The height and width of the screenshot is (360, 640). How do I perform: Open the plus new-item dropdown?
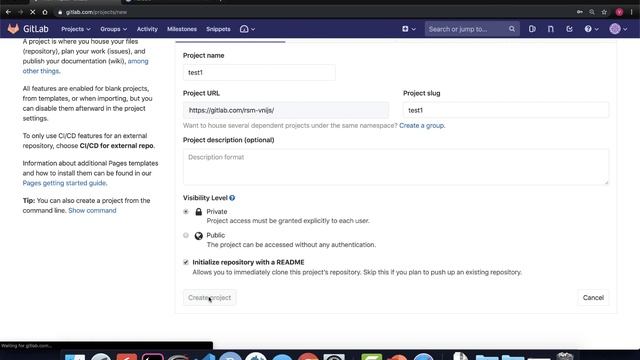409,29
